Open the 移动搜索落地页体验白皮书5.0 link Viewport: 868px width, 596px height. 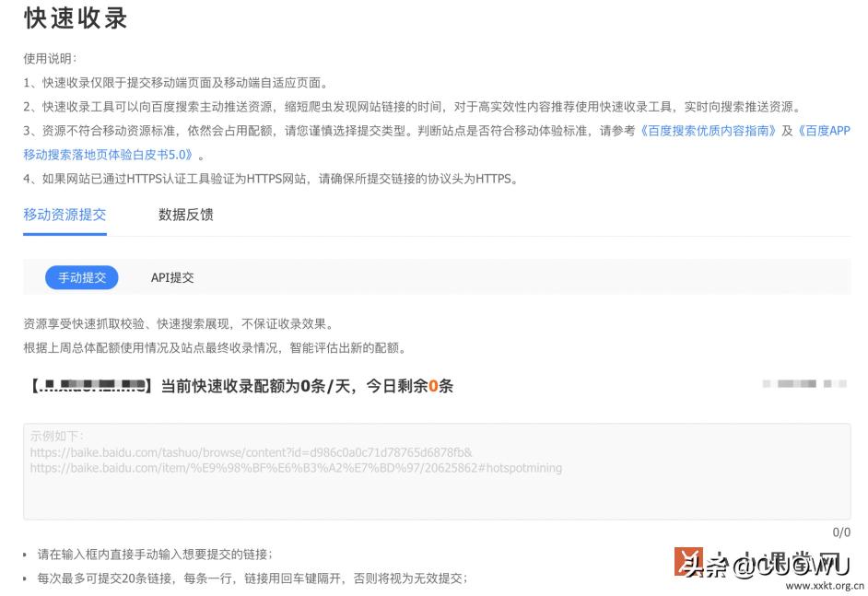point(108,155)
